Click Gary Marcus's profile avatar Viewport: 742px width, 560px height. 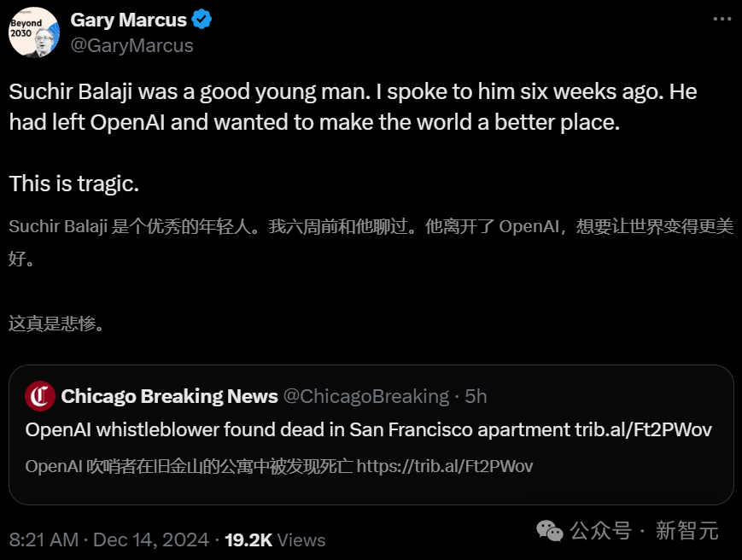tap(34, 32)
